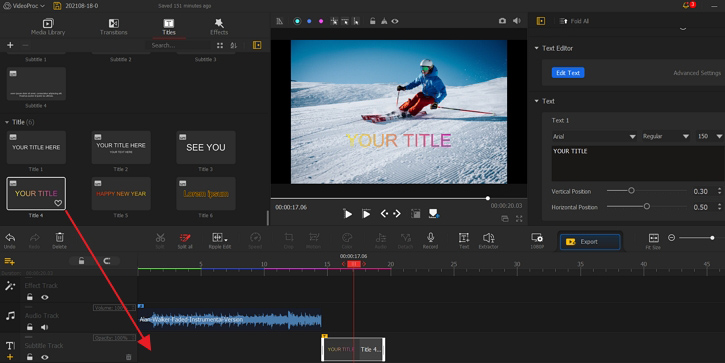Open the Speed tool
The height and width of the screenshot is (363, 725).
pyautogui.click(x=255, y=238)
